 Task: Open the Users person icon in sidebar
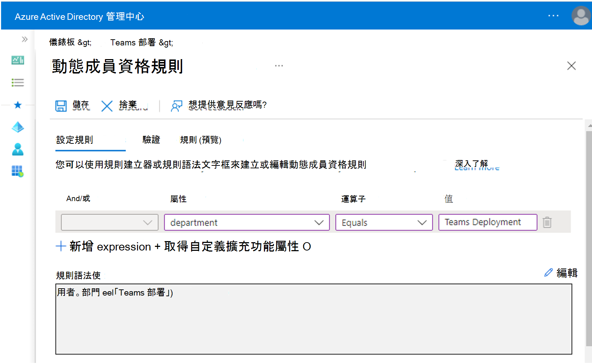click(18, 149)
